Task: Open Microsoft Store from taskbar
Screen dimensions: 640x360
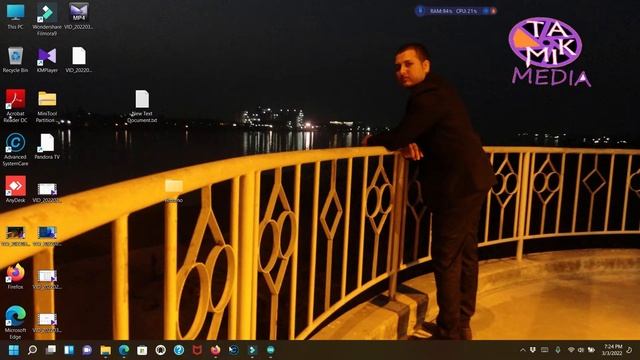Action: pyautogui.click(x=142, y=350)
